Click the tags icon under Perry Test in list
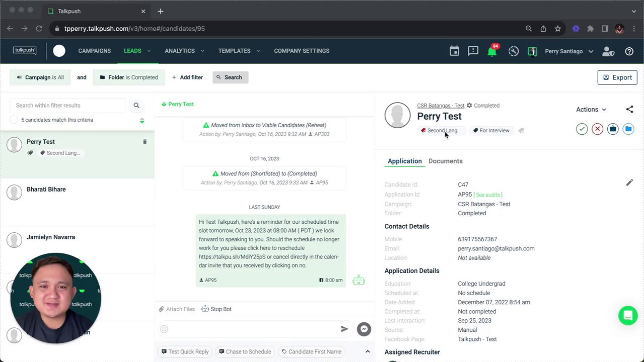The height and width of the screenshot is (362, 644). point(30,153)
